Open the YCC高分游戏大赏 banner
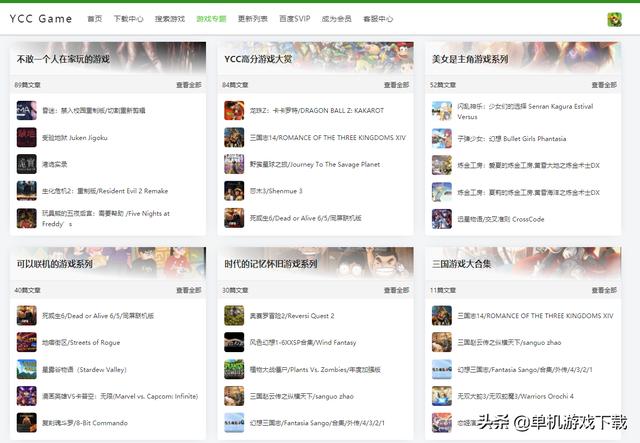Viewport: 640px width, 443px height. 316,58
